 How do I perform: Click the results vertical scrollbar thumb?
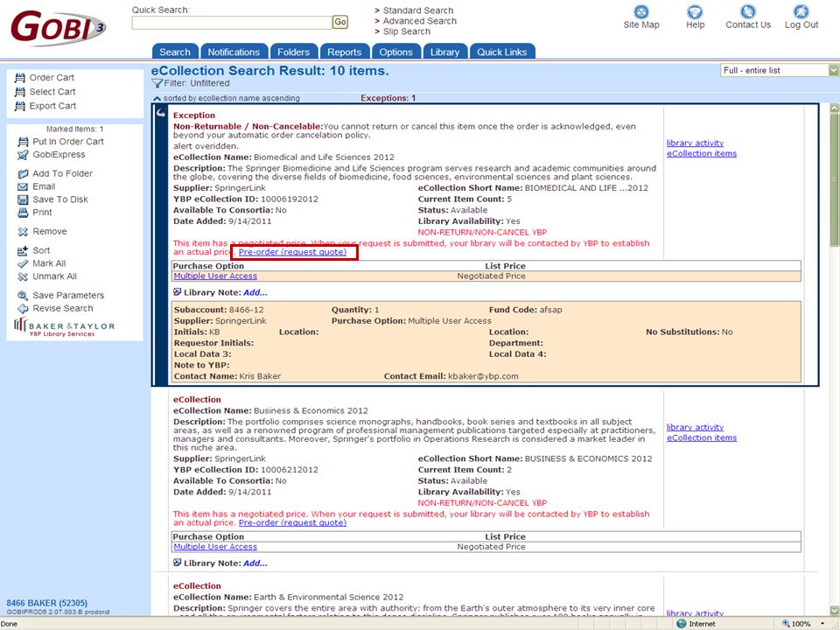[834, 179]
